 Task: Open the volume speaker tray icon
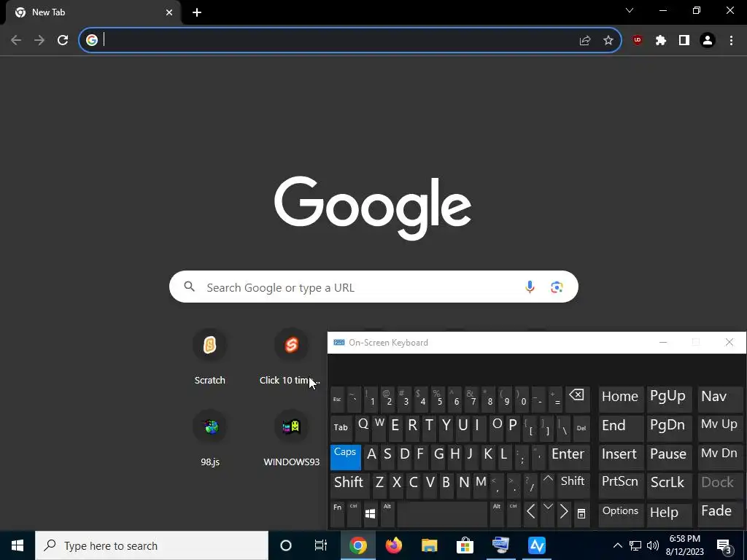point(653,545)
